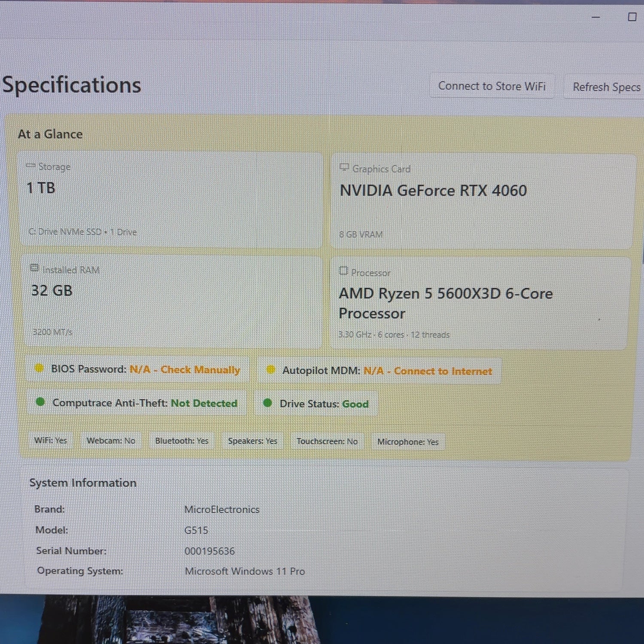Click the Brand: label
The width and height of the screenshot is (644, 644).
click(x=49, y=509)
